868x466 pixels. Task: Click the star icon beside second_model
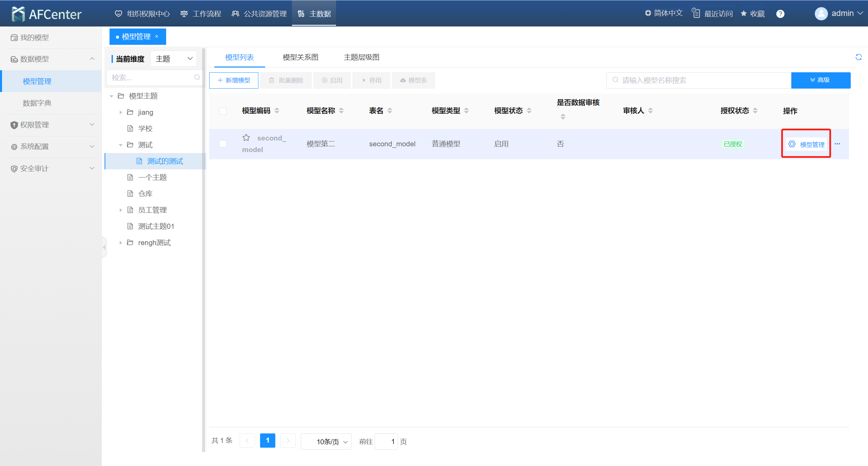pos(246,137)
